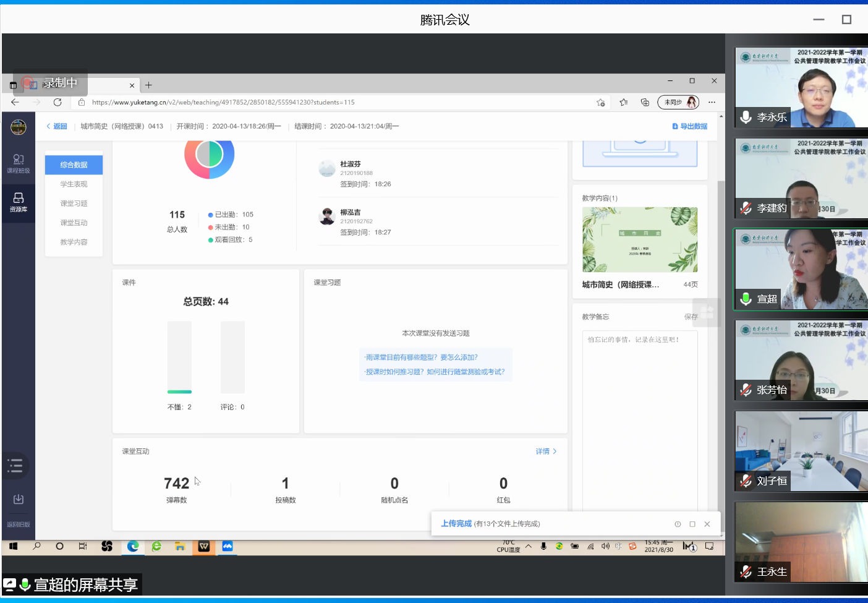Switch to the 课堂互动 tab
This screenshot has height=603, width=868.
tap(74, 223)
